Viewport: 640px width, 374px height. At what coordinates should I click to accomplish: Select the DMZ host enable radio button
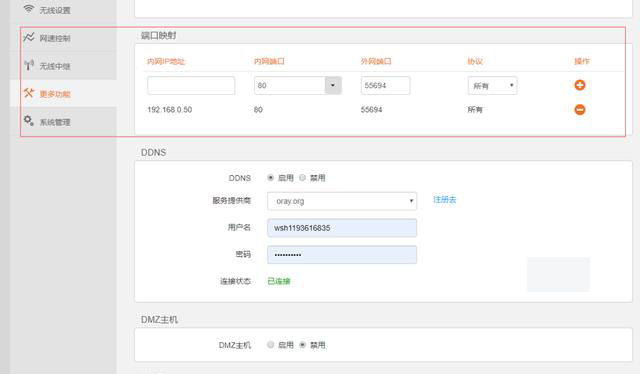[x=270, y=345]
